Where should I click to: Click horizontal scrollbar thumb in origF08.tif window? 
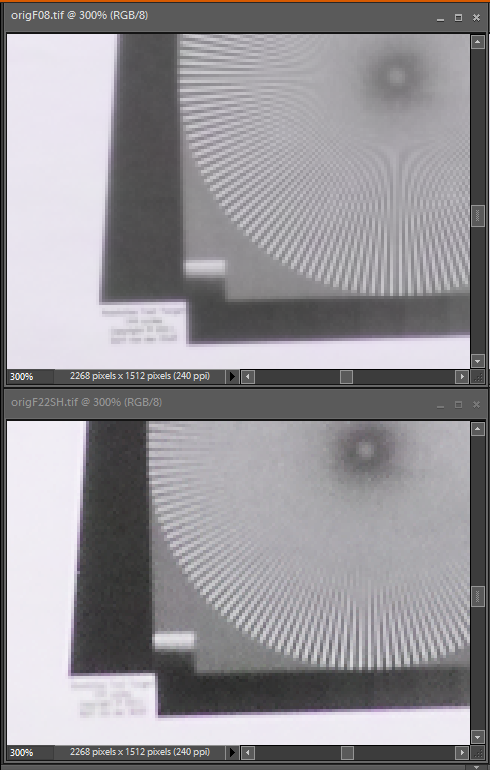click(346, 377)
